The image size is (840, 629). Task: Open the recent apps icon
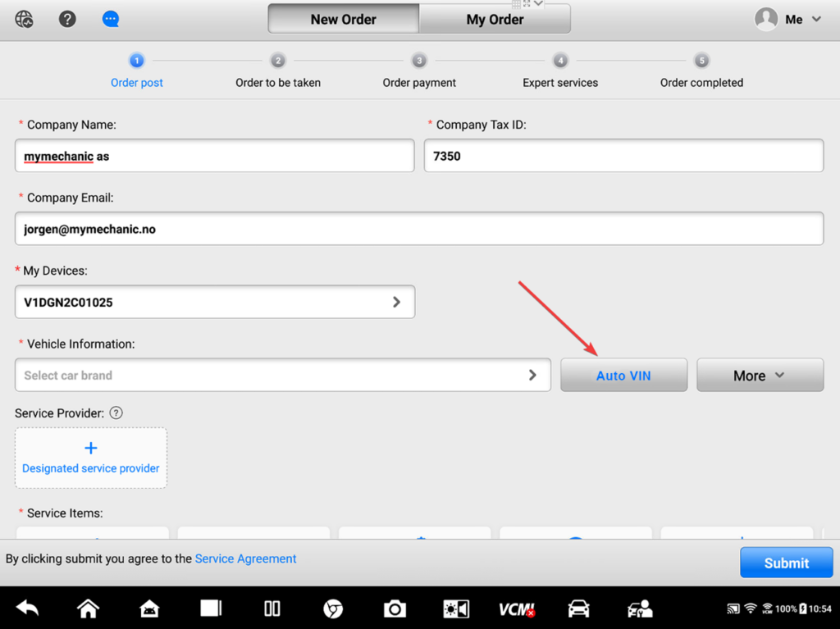(x=211, y=608)
